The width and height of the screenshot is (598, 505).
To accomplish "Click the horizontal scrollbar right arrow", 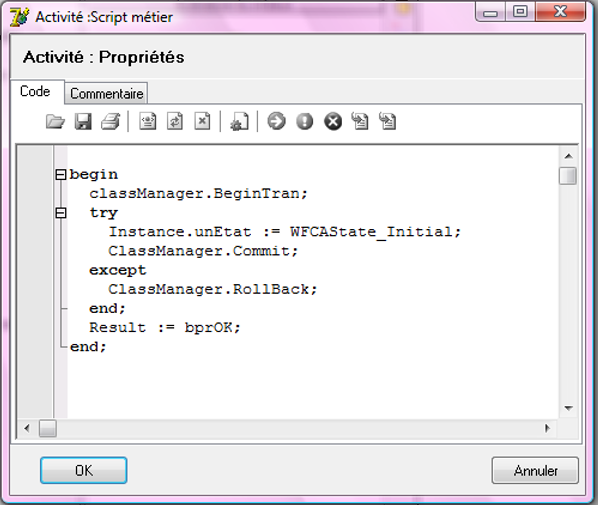I will [548, 428].
